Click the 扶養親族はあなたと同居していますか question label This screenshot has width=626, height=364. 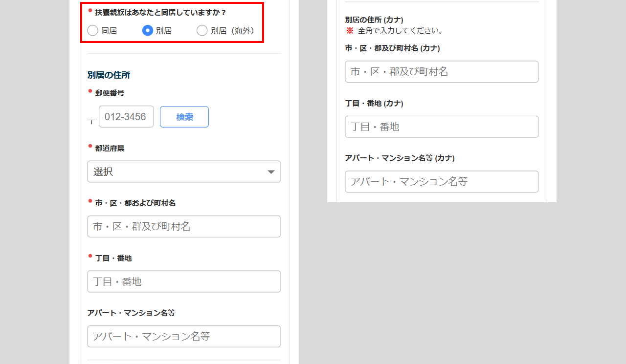[x=160, y=13]
